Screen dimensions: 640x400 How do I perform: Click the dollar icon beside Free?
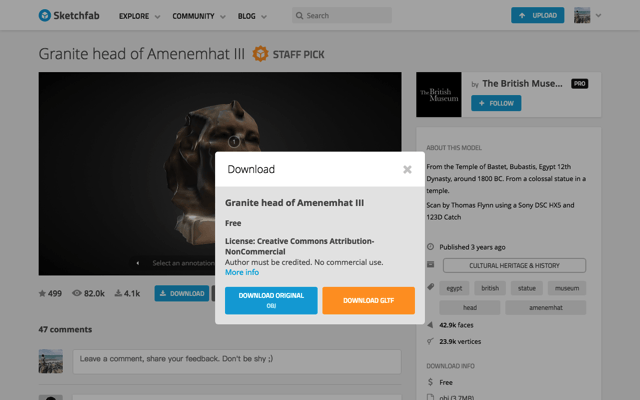[430, 382]
